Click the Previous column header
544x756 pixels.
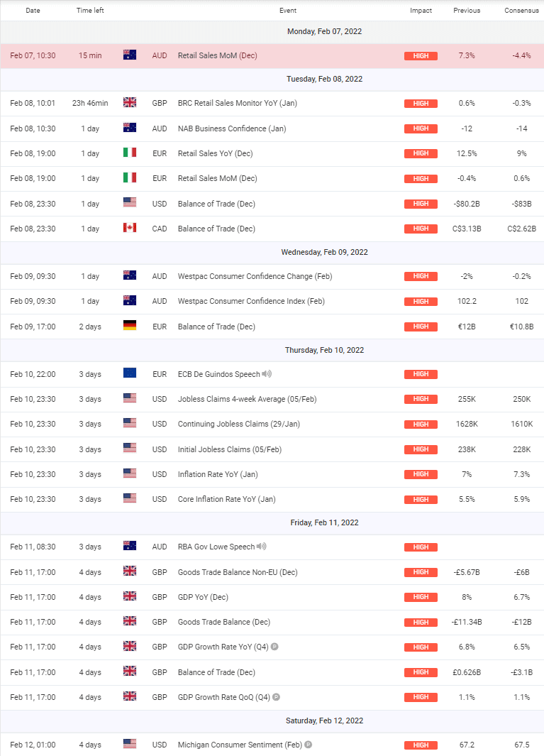[x=467, y=10]
